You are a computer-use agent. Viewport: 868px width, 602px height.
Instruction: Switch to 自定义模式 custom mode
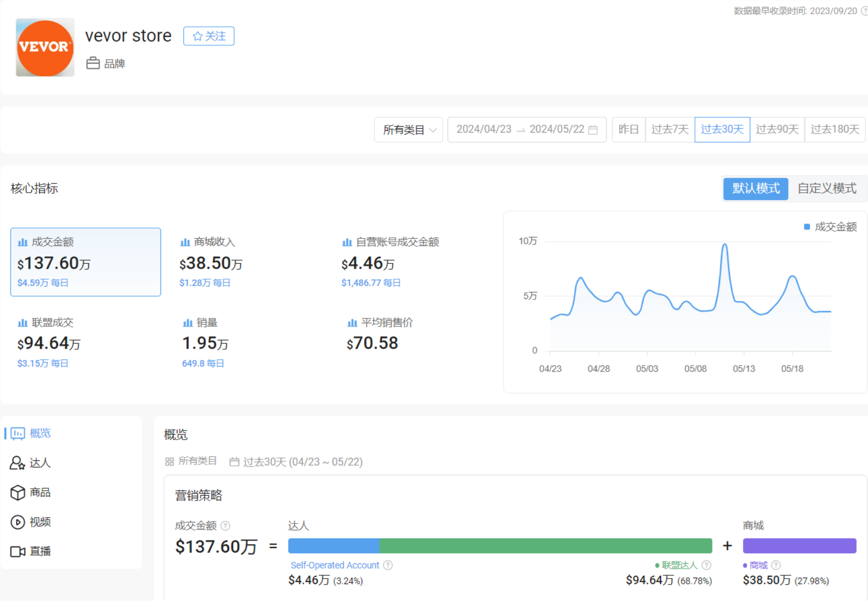tap(827, 189)
